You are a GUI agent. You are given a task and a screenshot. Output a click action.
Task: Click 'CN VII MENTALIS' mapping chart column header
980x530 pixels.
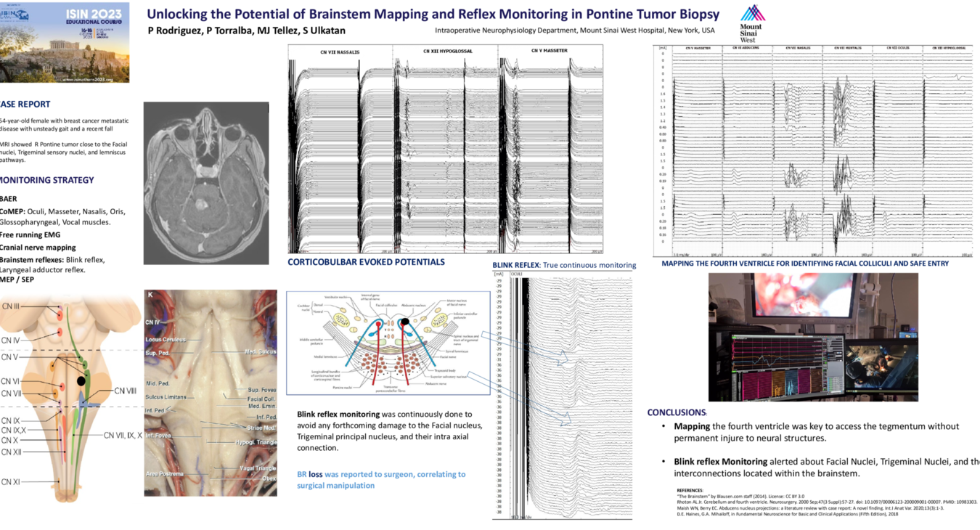click(846, 49)
